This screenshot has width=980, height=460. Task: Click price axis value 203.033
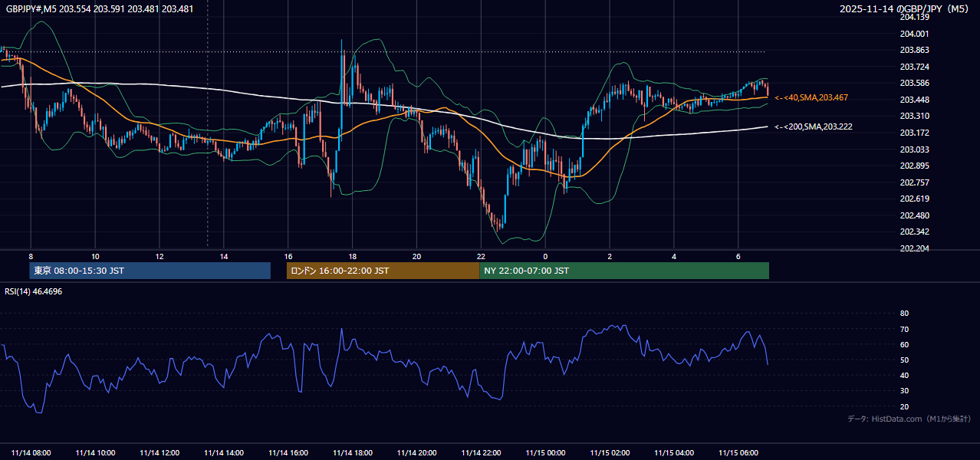[914, 149]
